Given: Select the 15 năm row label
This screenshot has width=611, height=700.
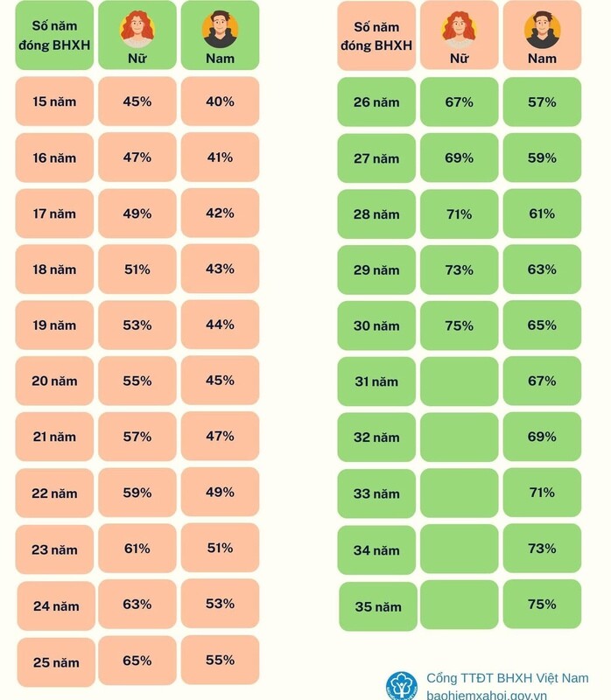Looking at the screenshot, I should (x=54, y=101).
